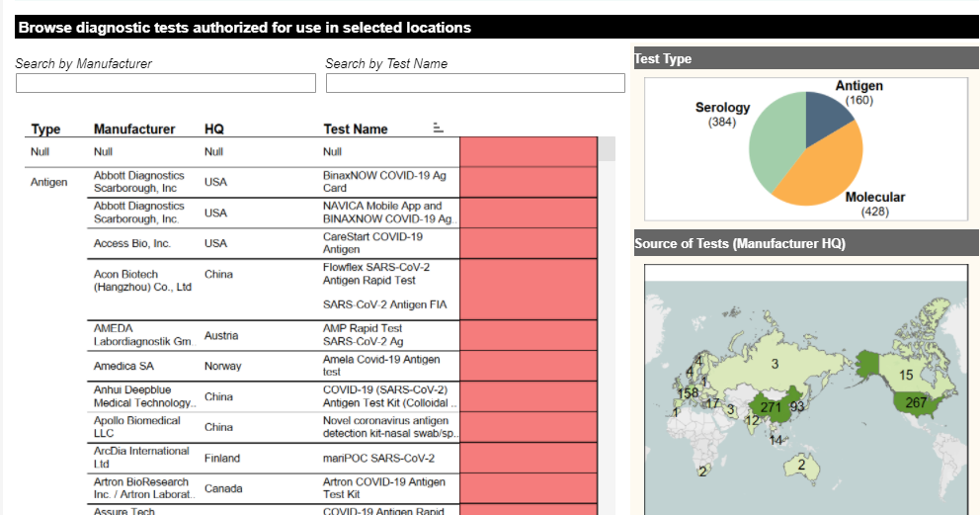Image resolution: width=980 pixels, height=515 pixels.
Task: Click Acon Biotech (Hangzhou) Co., Ltd cell
Action: [142, 281]
